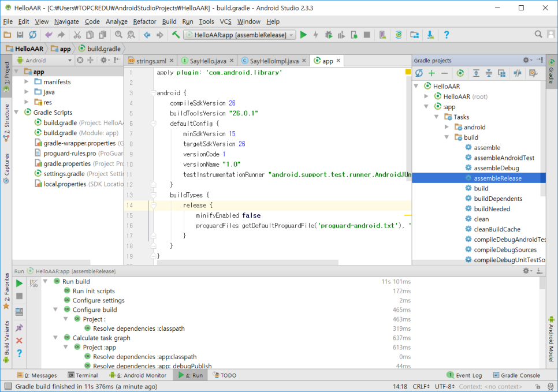This screenshot has width=558, height=392.
Task: Expand the manifests folder
Action: 27,82
